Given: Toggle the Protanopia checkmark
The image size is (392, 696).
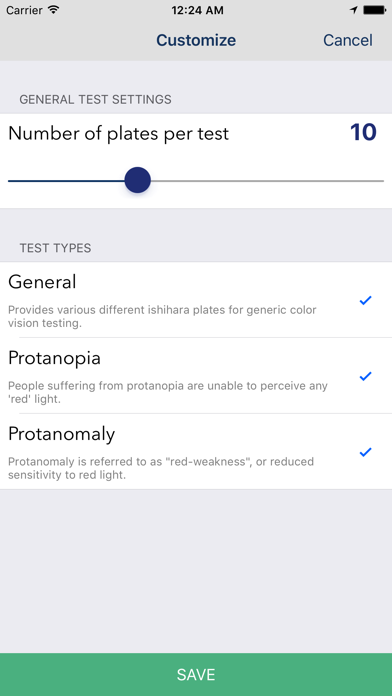Looking at the screenshot, I should click(365, 376).
